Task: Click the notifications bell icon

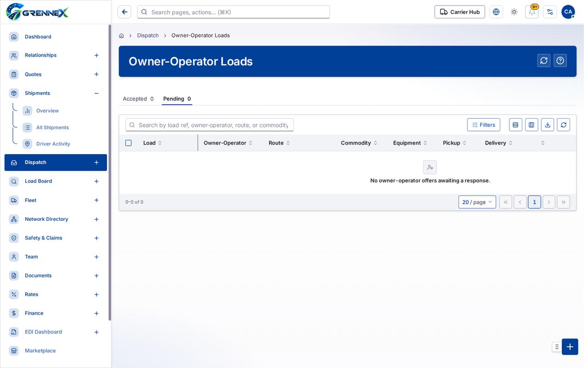Action: [531, 12]
